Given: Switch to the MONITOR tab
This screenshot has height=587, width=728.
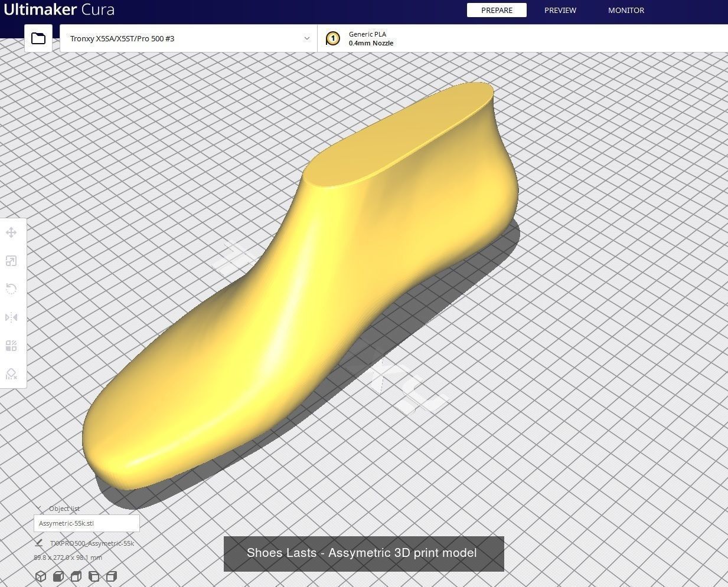Looking at the screenshot, I should 626,10.
